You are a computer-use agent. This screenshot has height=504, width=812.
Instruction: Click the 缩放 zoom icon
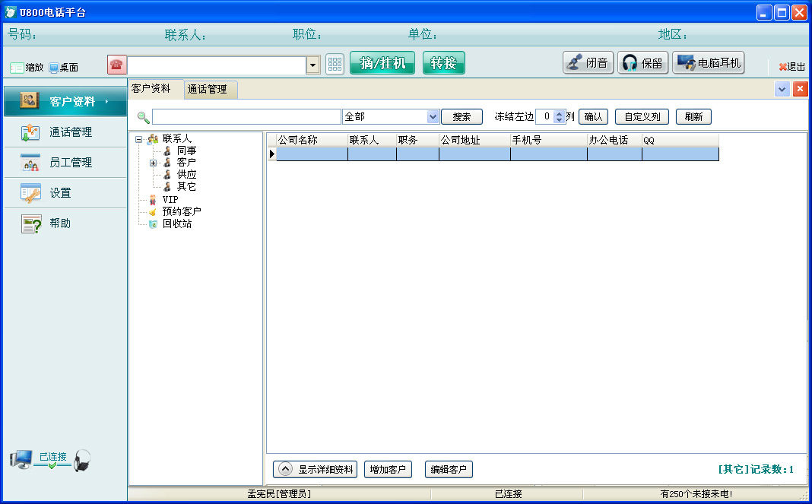[x=17, y=68]
